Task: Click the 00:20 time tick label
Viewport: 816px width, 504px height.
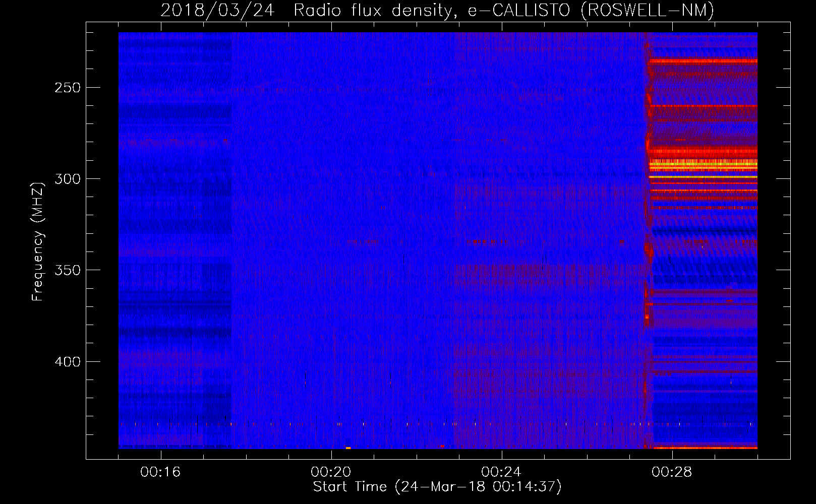Action: 331,472
